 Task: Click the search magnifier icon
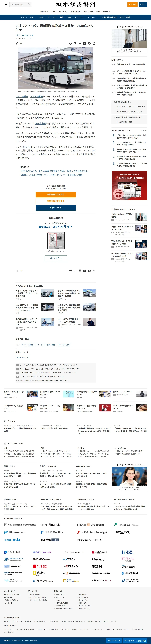point(29,4)
